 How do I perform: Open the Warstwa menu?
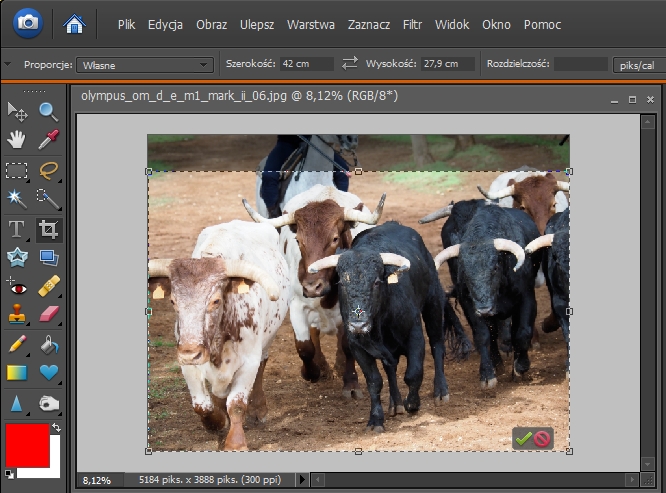point(310,23)
